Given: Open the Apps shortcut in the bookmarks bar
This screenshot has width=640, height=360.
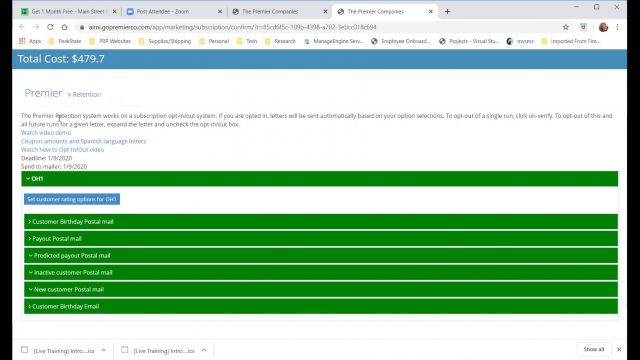Looking at the screenshot, I should (x=30, y=41).
